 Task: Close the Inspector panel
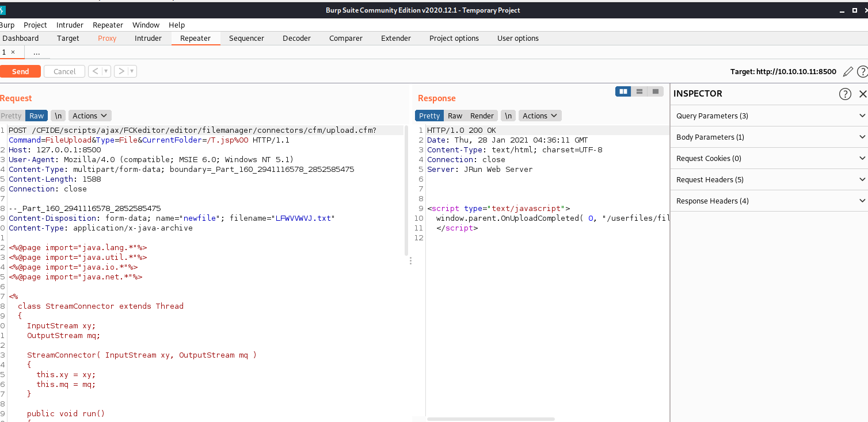point(862,94)
